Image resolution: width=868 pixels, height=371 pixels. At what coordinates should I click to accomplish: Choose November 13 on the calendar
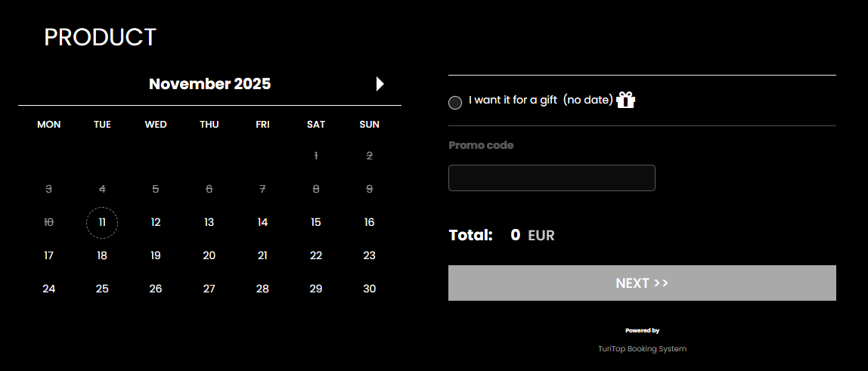point(209,222)
